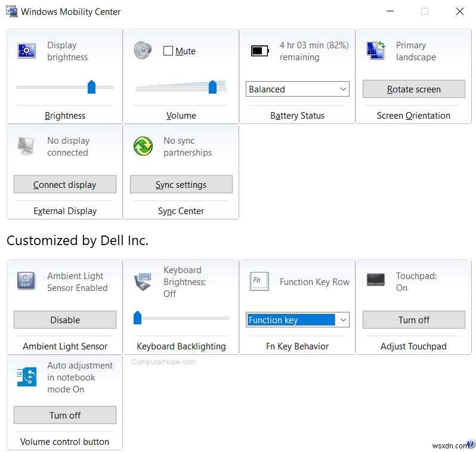Click the Screen Orientation label

[413, 115]
